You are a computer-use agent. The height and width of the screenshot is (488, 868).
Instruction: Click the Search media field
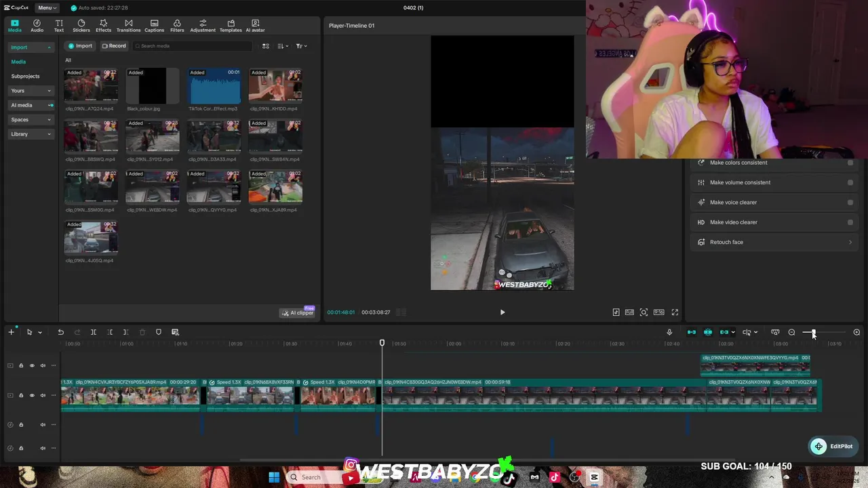pyautogui.click(x=193, y=46)
